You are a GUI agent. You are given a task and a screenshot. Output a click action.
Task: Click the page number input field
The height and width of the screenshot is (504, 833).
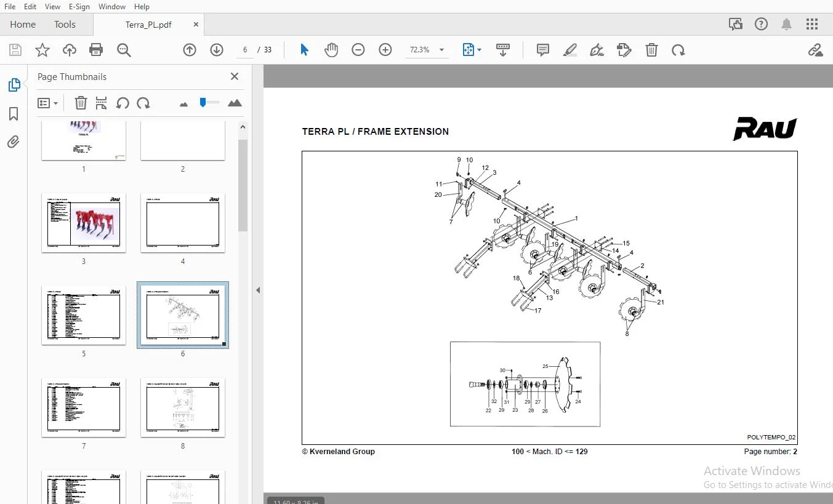(x=245, y=50)
